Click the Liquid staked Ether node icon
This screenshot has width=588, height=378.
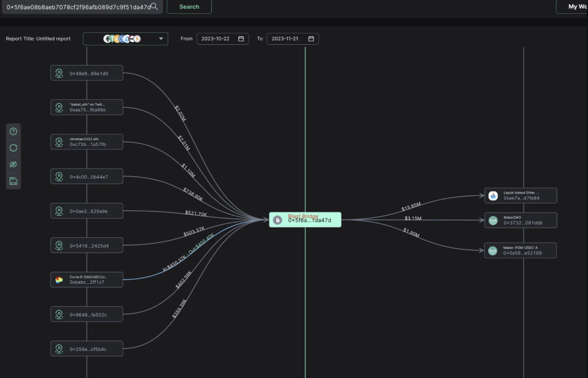click(493, 195)
